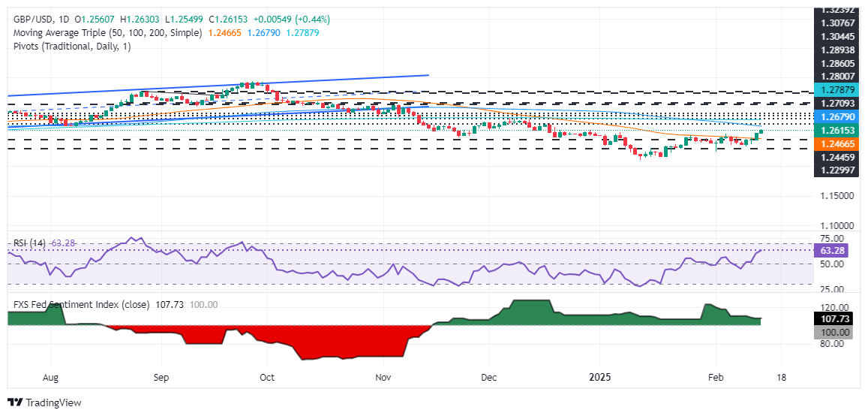Click the TradingView logo icon
This screenshot has height=416, width=868.
point(15,402)
